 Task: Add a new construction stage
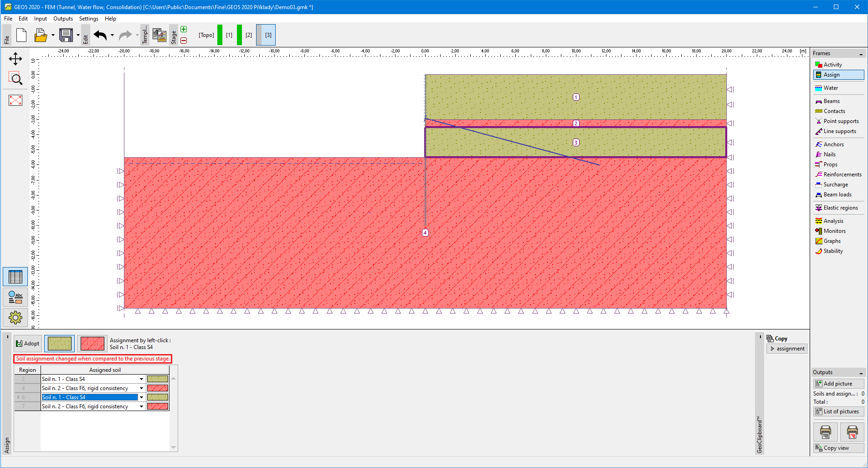[184, 30]
